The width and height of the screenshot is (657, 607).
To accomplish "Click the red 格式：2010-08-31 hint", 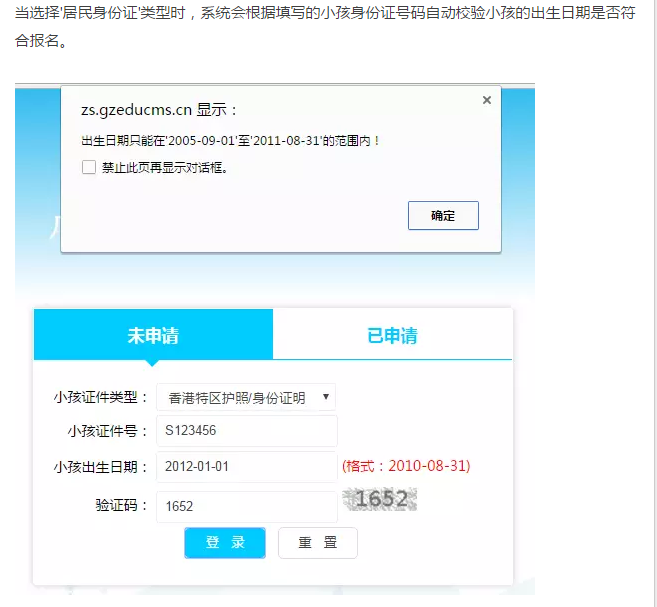I will [406, 466].
